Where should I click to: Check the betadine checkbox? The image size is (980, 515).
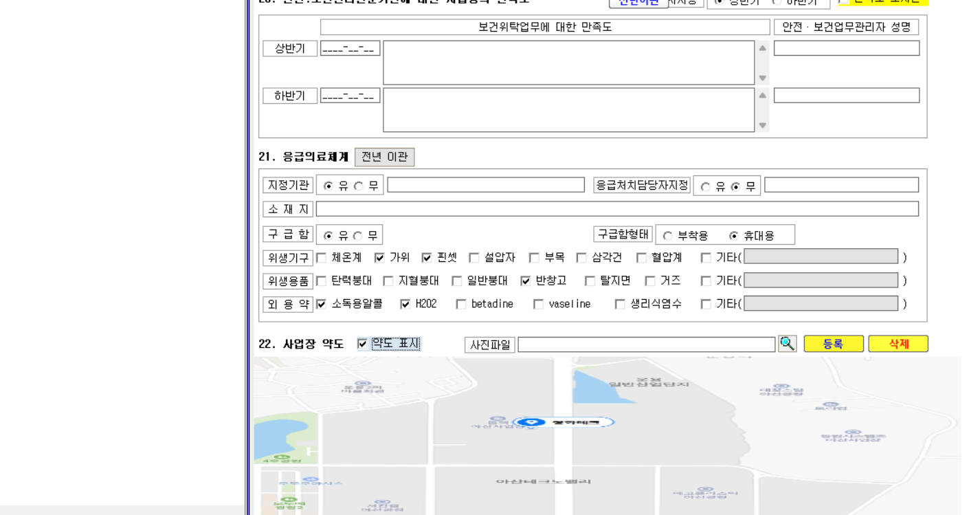coord(460,304)
